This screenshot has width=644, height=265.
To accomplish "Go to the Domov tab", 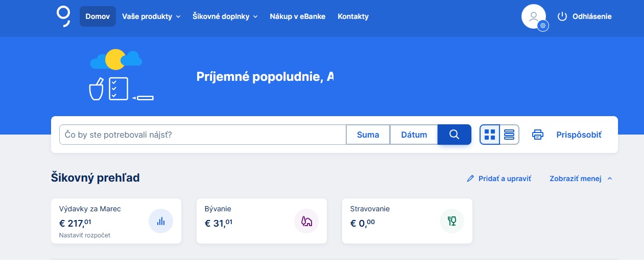I will 98,16.
